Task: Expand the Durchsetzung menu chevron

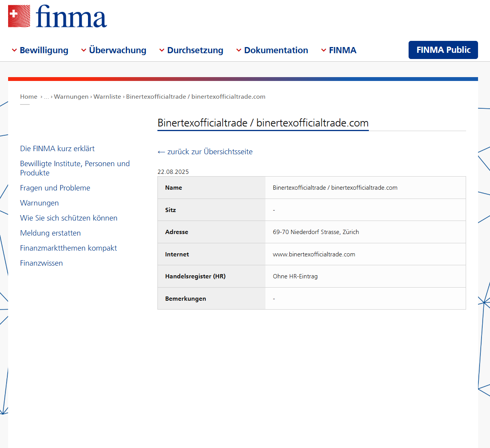Action: click(x=162, y=50)
